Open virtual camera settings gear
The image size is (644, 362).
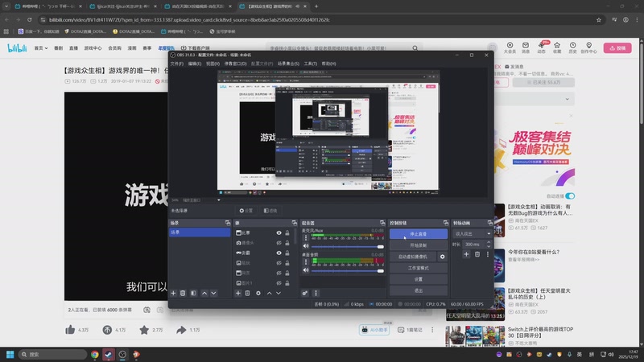[442, 257]
